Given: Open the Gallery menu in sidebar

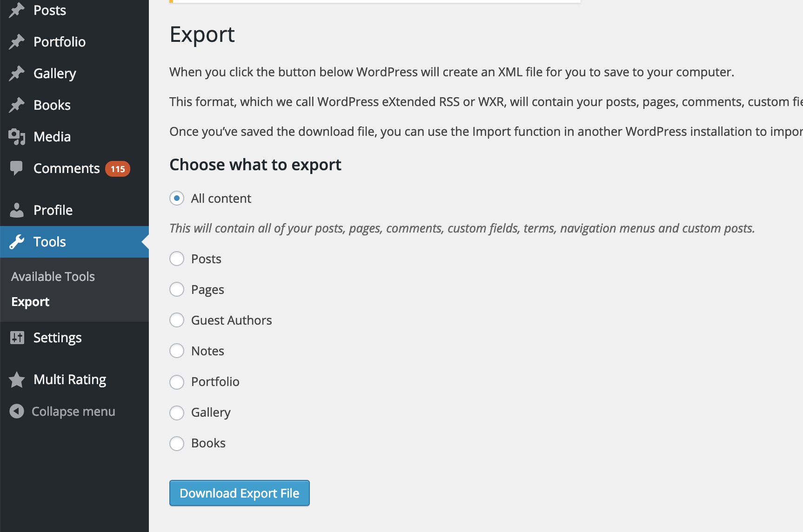Looking at the screenshot, I should tap(74, 73).
